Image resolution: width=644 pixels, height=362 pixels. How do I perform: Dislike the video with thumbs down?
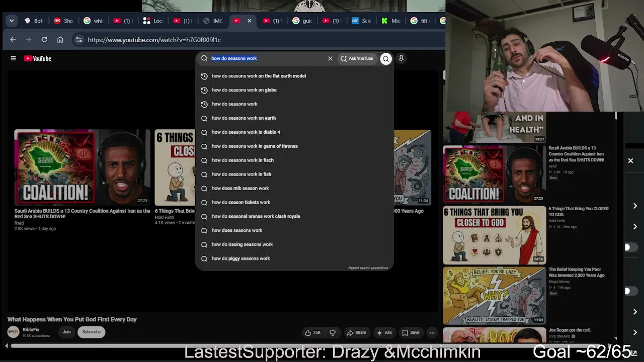pyautogui.click(x=333, y=332)
